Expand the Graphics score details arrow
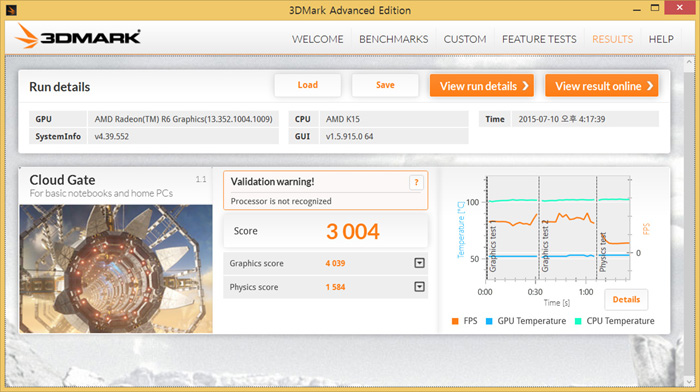The width and height of the screenshot is (700, 392). pyautogui.click(x=419, y=263)
